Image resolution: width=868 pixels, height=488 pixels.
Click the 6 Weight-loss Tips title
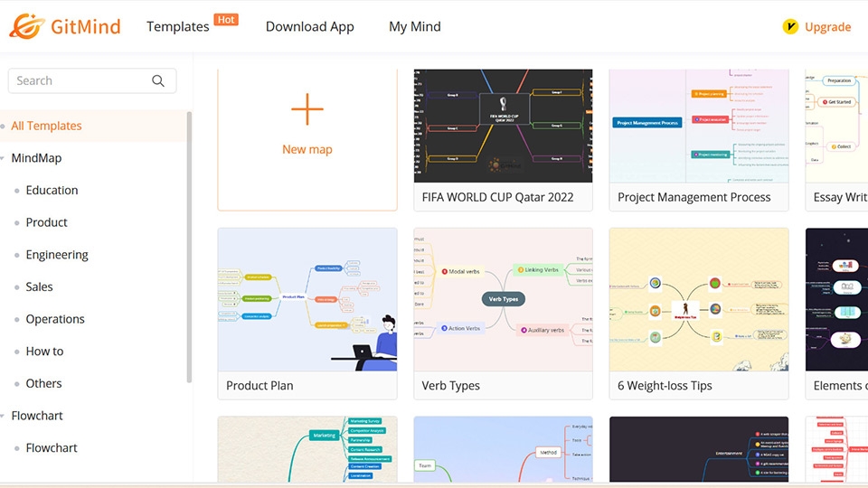coord(665,386)
